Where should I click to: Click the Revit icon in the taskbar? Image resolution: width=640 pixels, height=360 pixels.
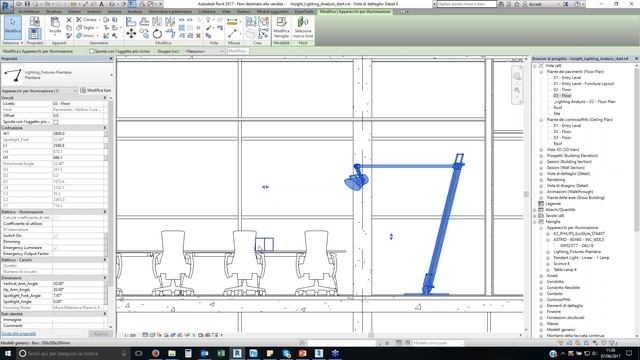tap(237, 353)
